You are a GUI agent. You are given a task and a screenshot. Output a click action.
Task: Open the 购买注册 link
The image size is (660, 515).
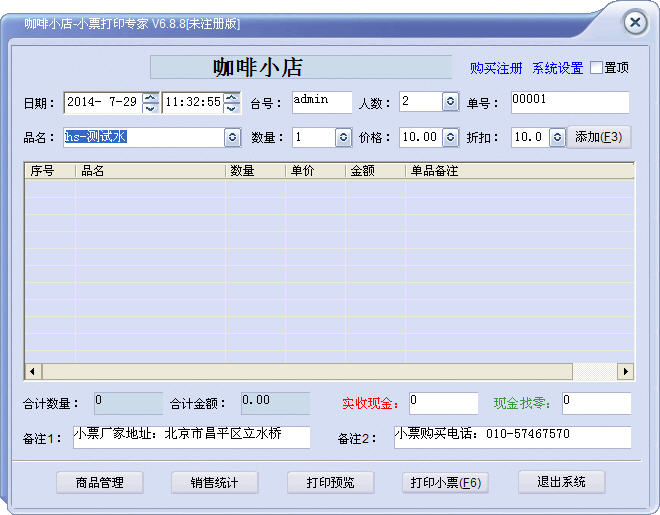(496, 68)
